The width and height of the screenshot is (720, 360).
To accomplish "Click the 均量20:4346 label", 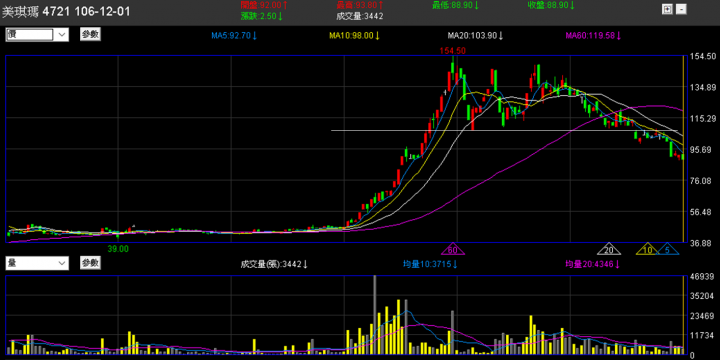I will 593,264.
